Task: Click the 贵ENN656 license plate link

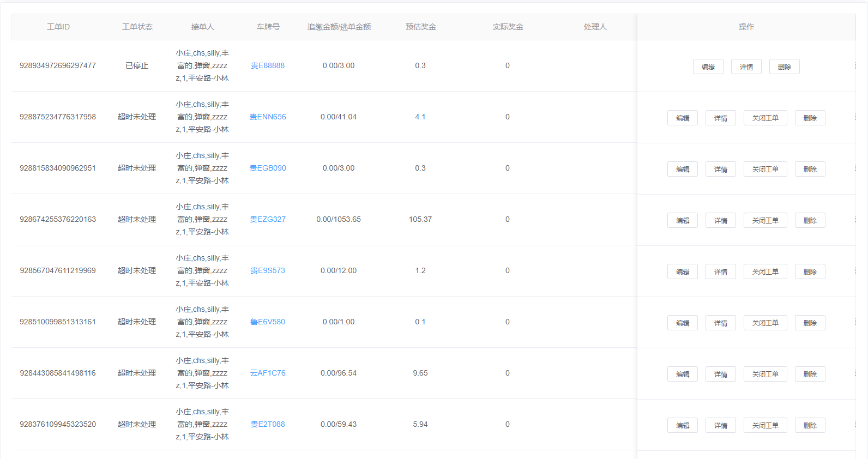Action: point(267,117)
